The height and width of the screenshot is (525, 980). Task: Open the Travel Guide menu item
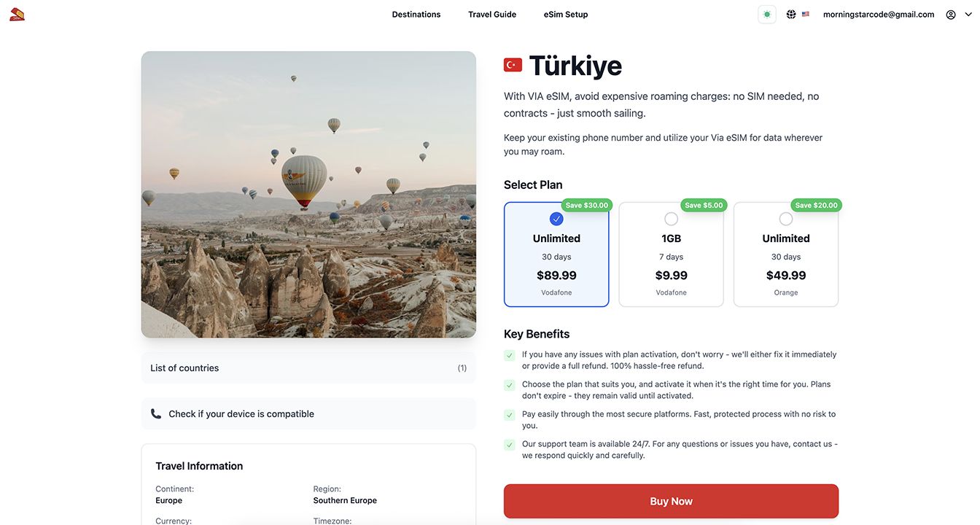pyautogui.click(x=492, y=15)
